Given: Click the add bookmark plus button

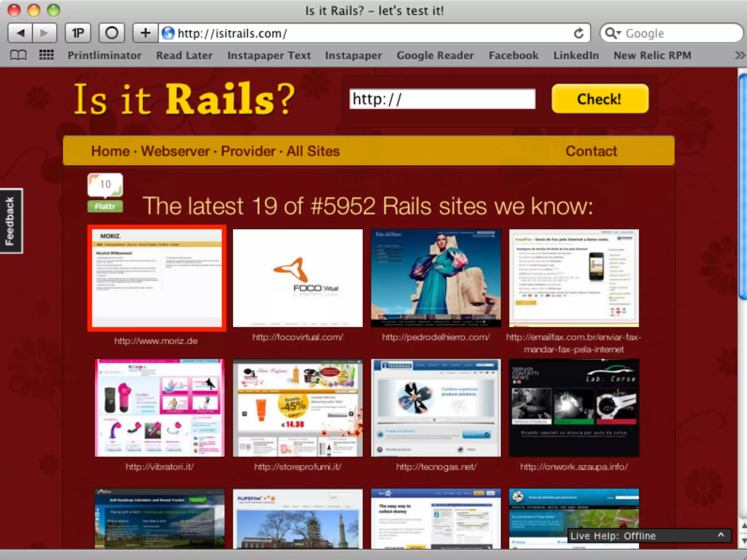Looking at the screenshot, I should [146, 34].
